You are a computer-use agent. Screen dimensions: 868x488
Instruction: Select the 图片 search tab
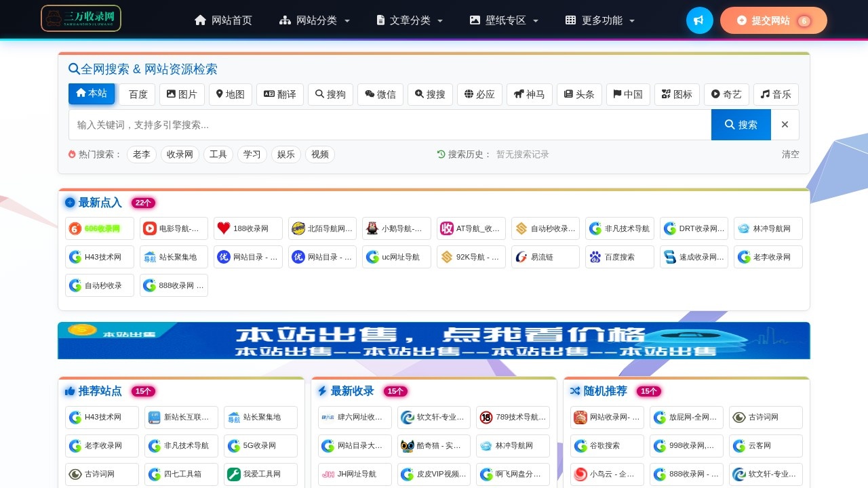(x=182, y=94)
